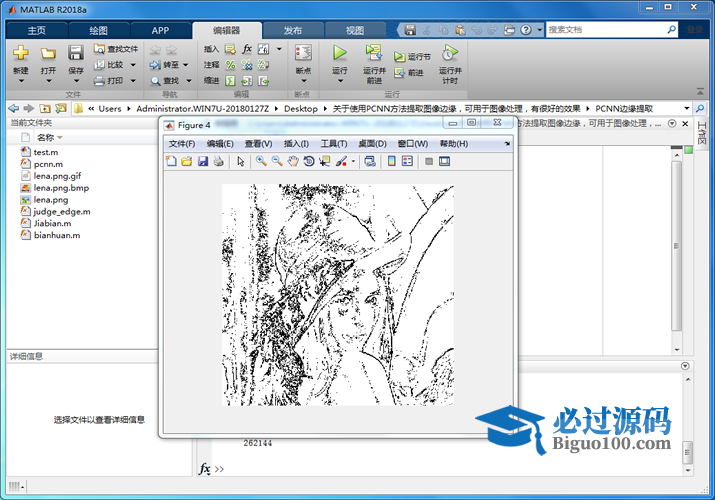Select the Pan hand tool in Figure 4
Image resolution: width=715 pixels, height=500 pixels.
pos(293,161)
